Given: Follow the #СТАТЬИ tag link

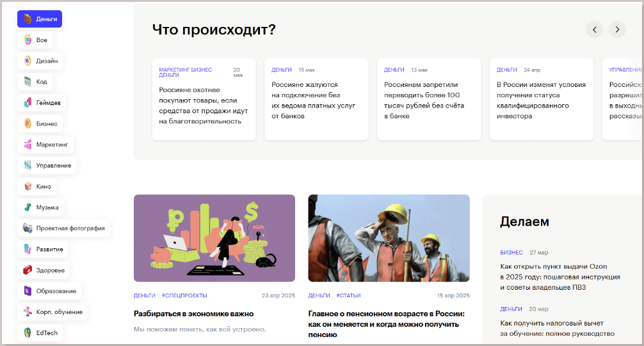Looking at the screenshot, I should [x=349, y=295].
